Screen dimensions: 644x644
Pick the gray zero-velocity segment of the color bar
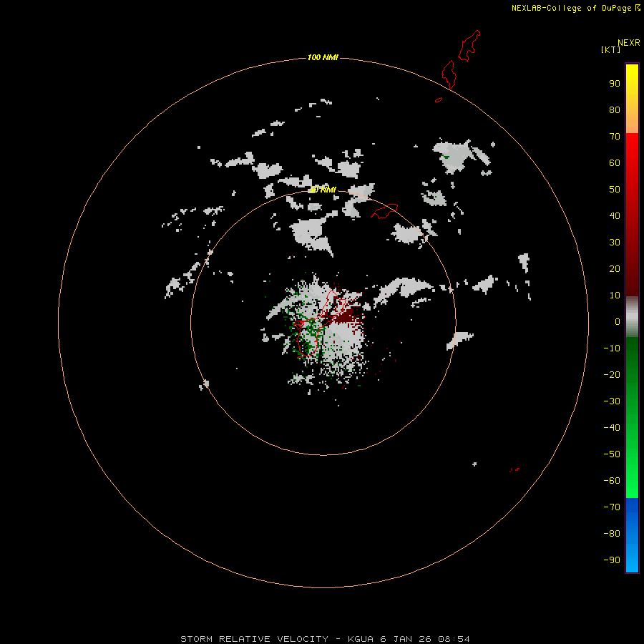[632, 317]
